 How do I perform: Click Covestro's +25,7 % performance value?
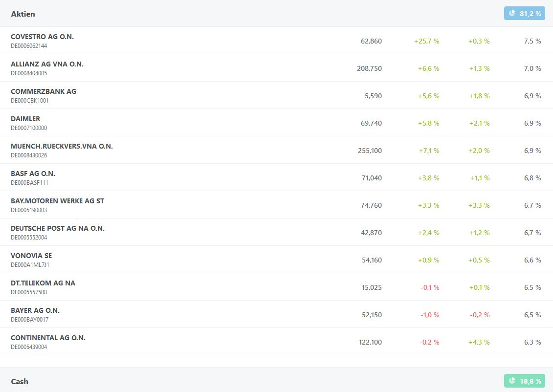(x=426, y=41)
